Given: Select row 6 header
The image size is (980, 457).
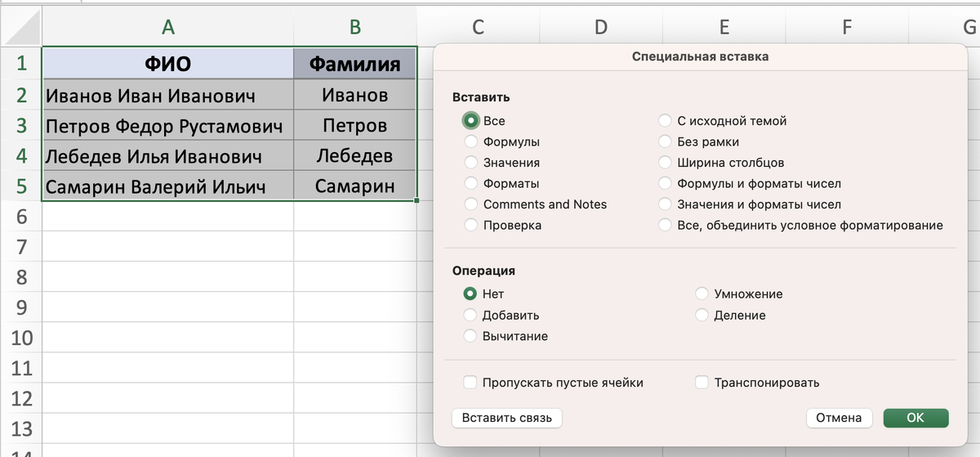Looking at the screenshot, I should 21,217.
